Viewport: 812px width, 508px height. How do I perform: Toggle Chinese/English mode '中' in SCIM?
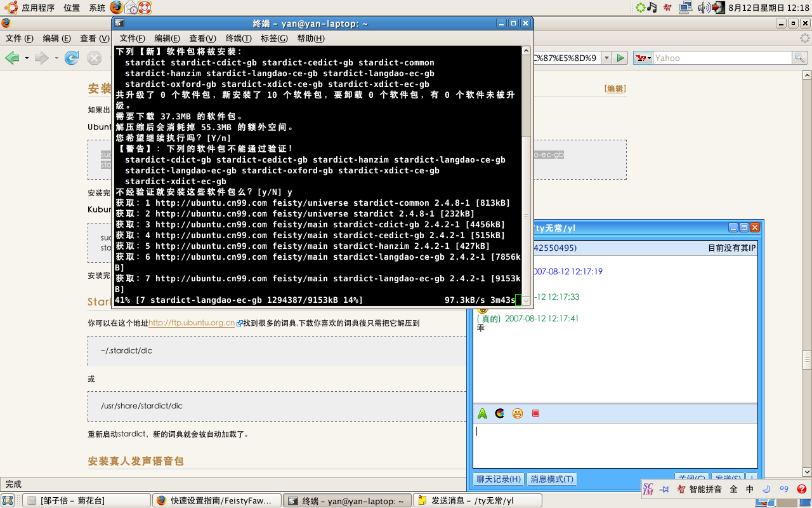tap(750, 489)
